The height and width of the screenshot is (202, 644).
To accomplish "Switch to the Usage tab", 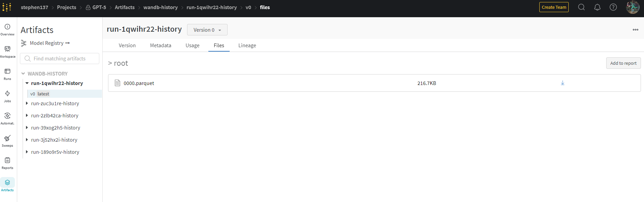I will pos(192,46).
